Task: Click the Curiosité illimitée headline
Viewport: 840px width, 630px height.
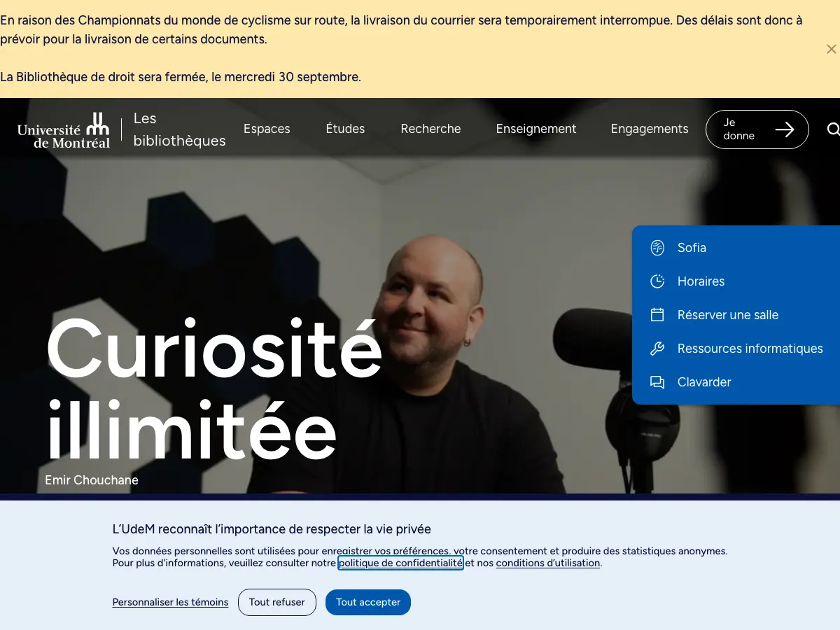Action: pyautogui.click(x=214, y=388)
